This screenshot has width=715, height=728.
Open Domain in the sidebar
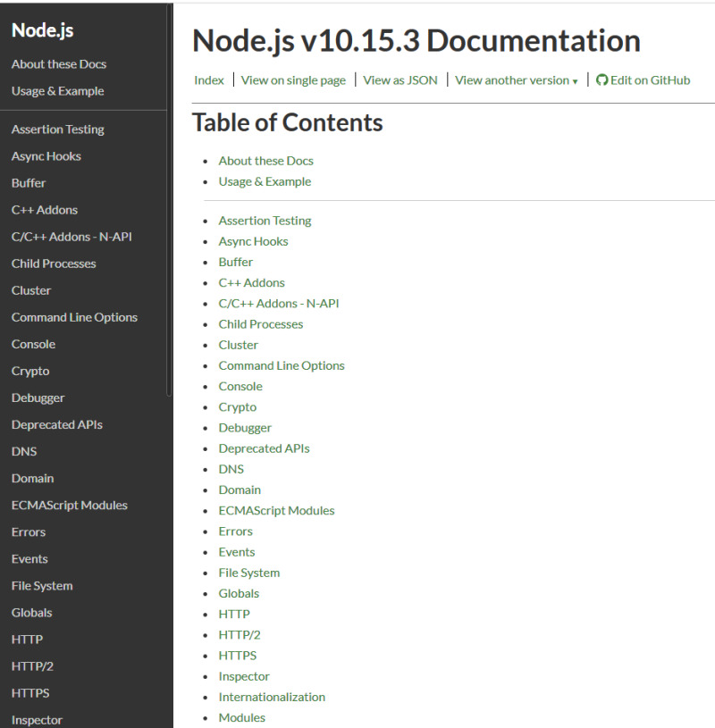click(x=32, y=479)
